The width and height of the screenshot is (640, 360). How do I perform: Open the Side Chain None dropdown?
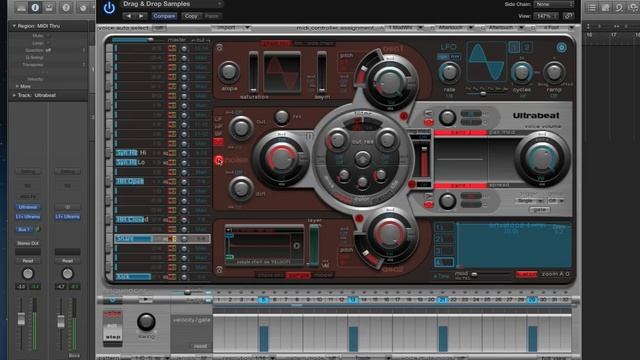(553, 4)
